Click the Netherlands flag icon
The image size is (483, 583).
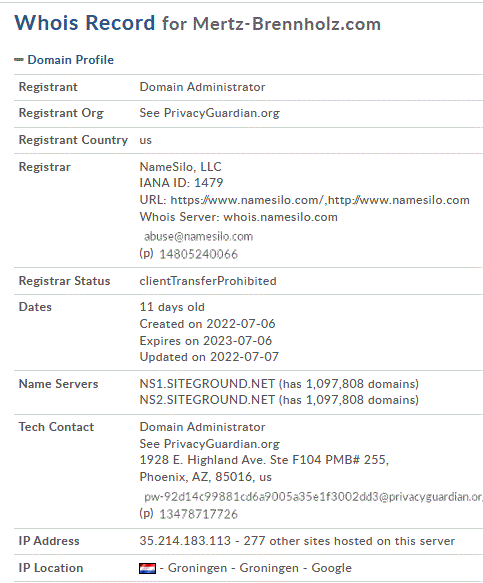[x=147, y=568]
